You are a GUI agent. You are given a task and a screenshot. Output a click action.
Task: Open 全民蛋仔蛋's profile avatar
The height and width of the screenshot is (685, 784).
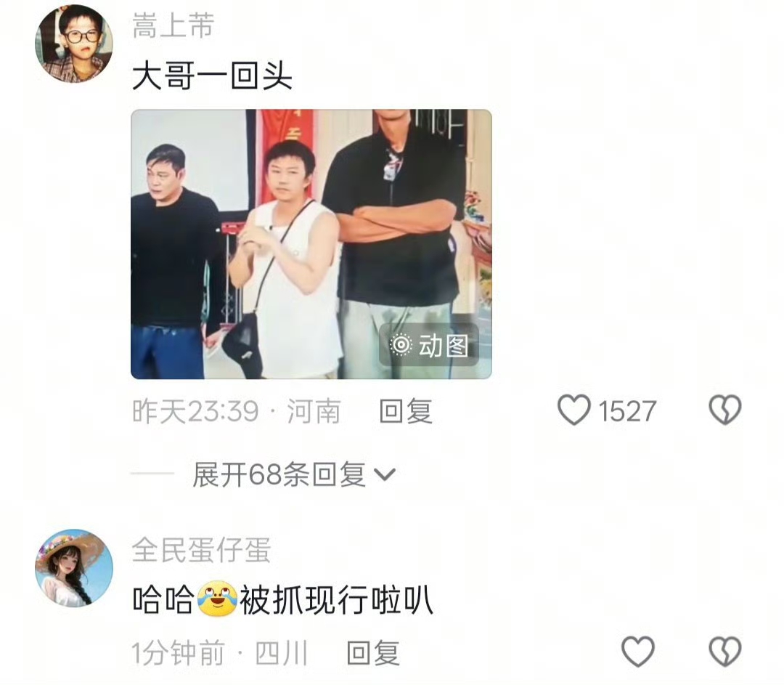pos(74,568)
